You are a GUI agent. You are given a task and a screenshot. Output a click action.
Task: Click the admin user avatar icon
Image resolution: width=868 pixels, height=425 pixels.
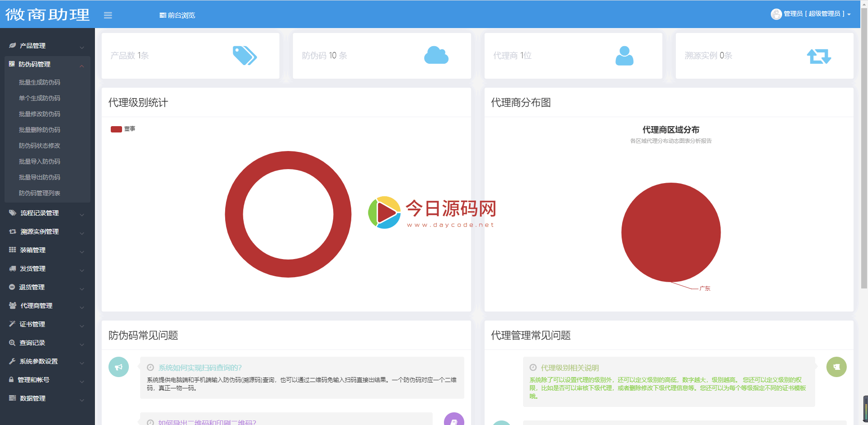pos(776,14)
